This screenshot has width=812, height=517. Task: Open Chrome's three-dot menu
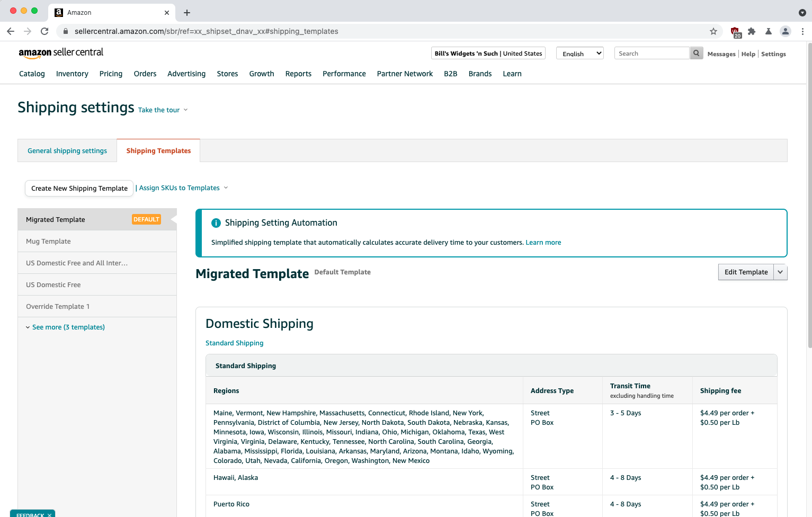tap(803, 31)
